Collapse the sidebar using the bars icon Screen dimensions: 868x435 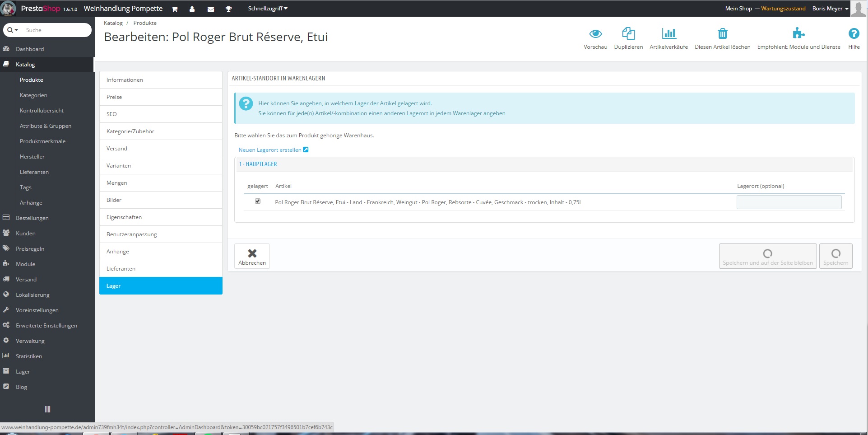(47, 409)
